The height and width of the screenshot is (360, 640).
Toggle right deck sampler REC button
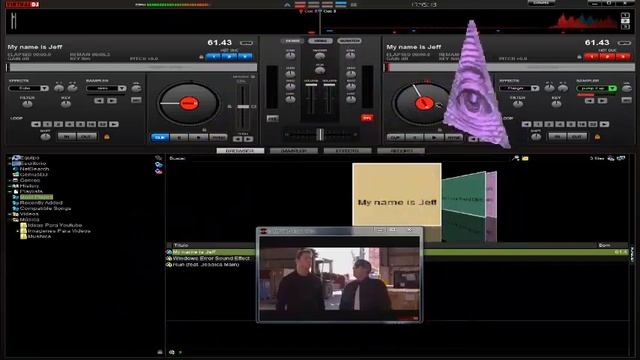tap(627, 100)
